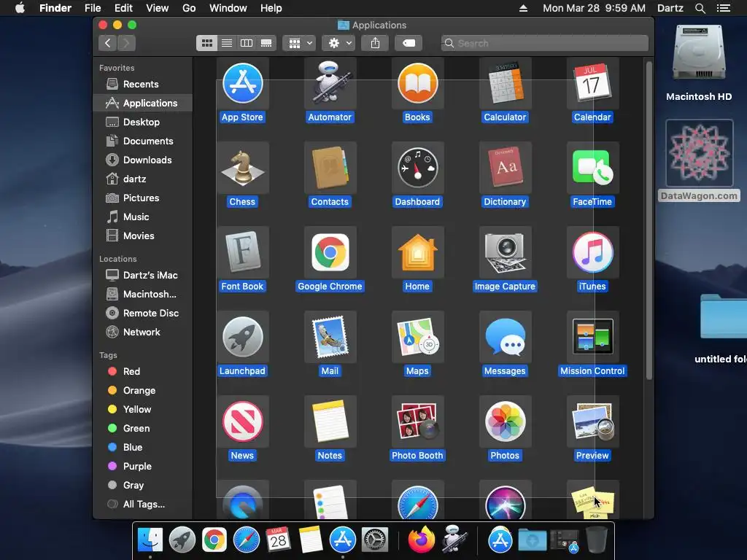The image size is (747, 560).
Task: Filter by the Red tag
Action: [142, 371]
